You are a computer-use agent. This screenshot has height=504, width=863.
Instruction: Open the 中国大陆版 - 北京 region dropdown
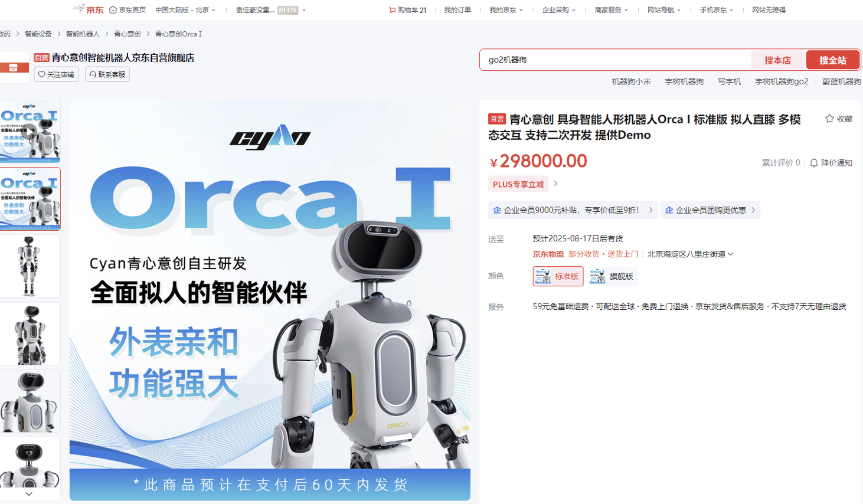click(x=185, y=10)
